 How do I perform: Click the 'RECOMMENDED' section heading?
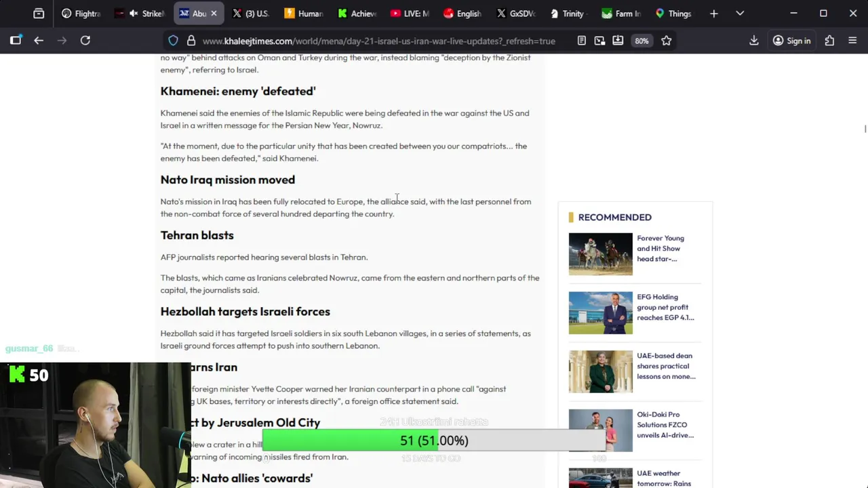[615, 217]
